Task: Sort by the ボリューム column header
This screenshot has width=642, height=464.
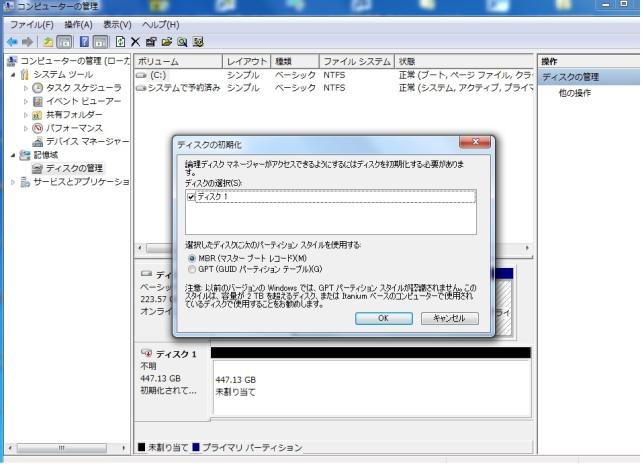Action: (179, 61)
